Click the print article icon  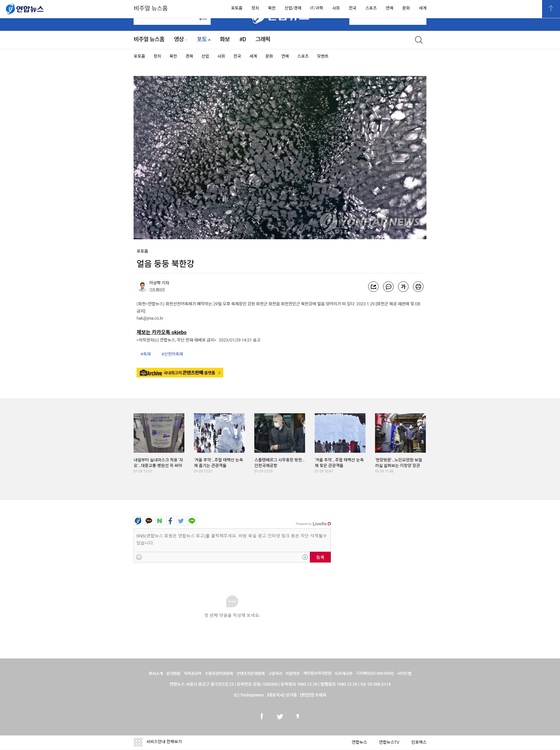pyautogui.click(x=418, y=287)
